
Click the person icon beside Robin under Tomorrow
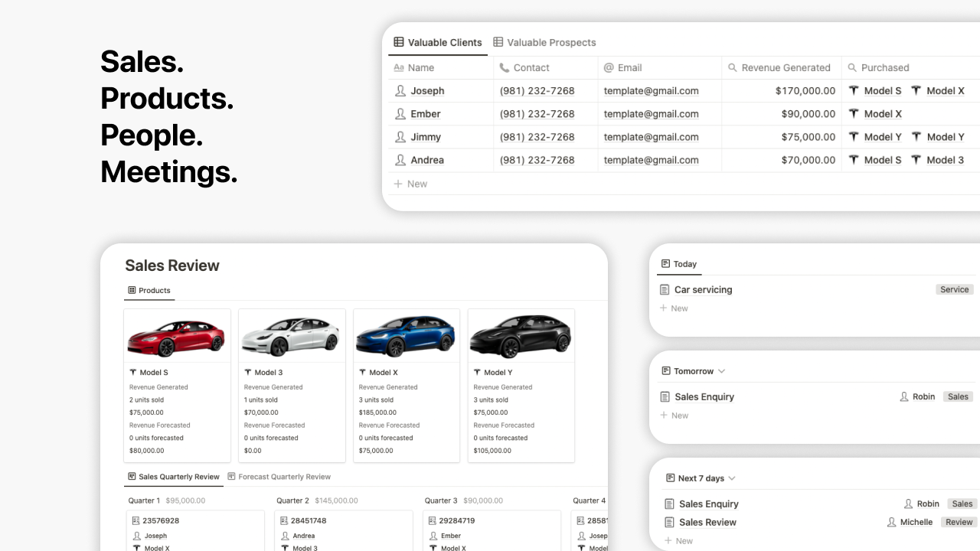(x=903, y=396)
